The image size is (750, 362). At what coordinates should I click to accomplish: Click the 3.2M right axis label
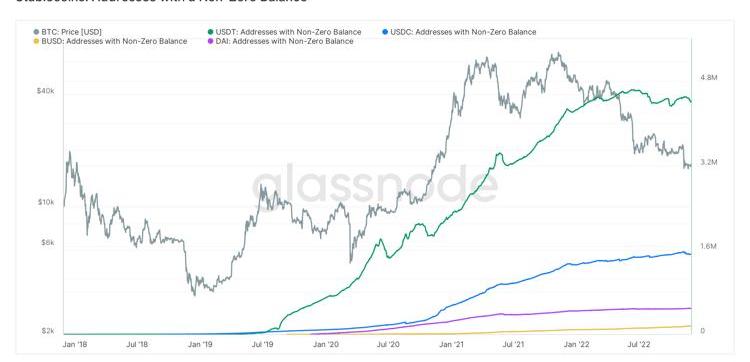tap(709, 163)
